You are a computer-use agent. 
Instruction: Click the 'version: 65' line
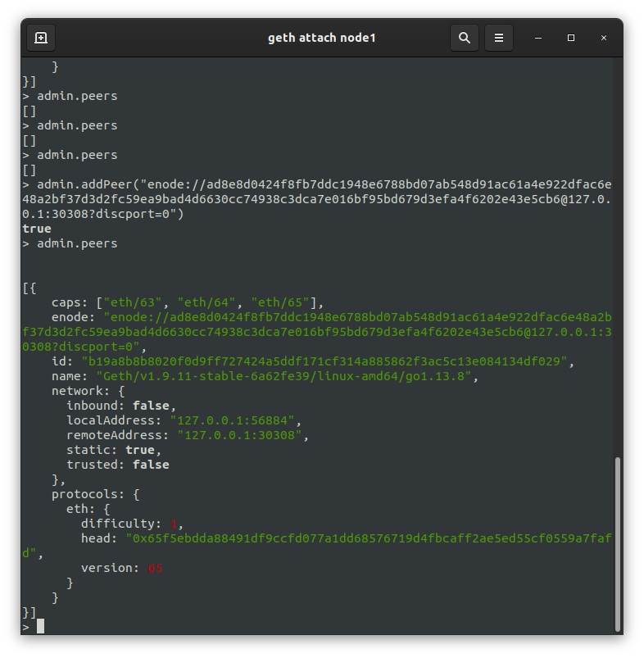121,568
